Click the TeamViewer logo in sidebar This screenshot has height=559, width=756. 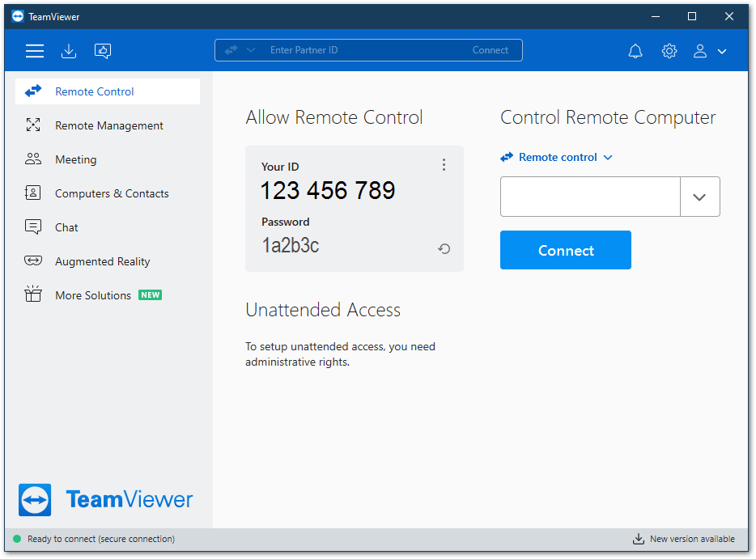pos(105,500)
